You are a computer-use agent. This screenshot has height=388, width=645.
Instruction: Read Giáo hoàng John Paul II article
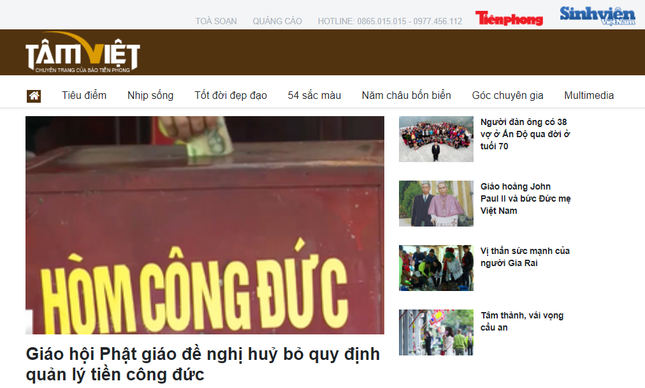[x=525, y=199]
